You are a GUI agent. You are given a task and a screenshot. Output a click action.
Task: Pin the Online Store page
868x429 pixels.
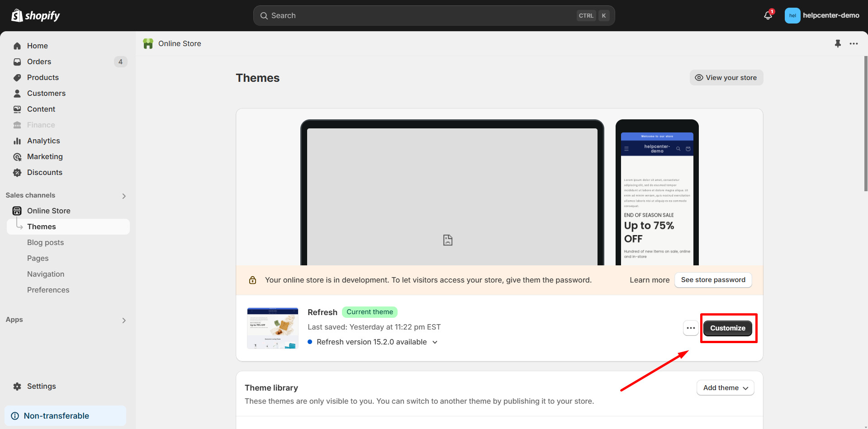point(838,43)
